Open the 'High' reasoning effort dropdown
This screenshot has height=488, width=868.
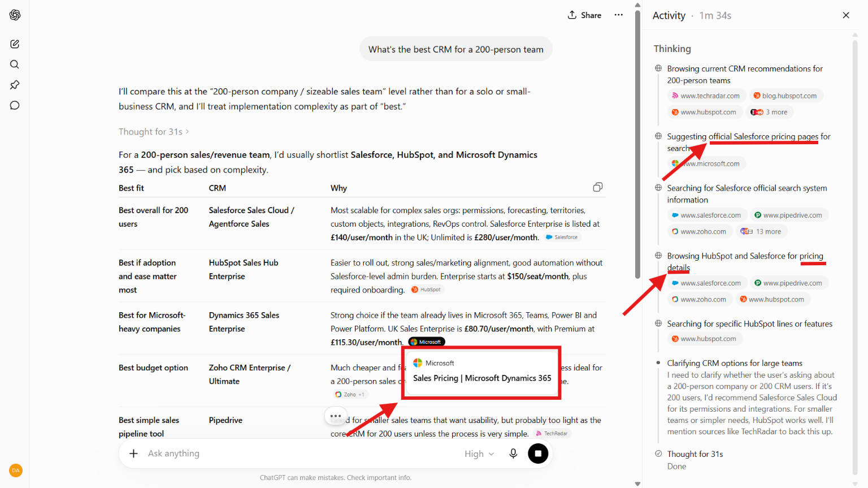click(x=479, y=454)
